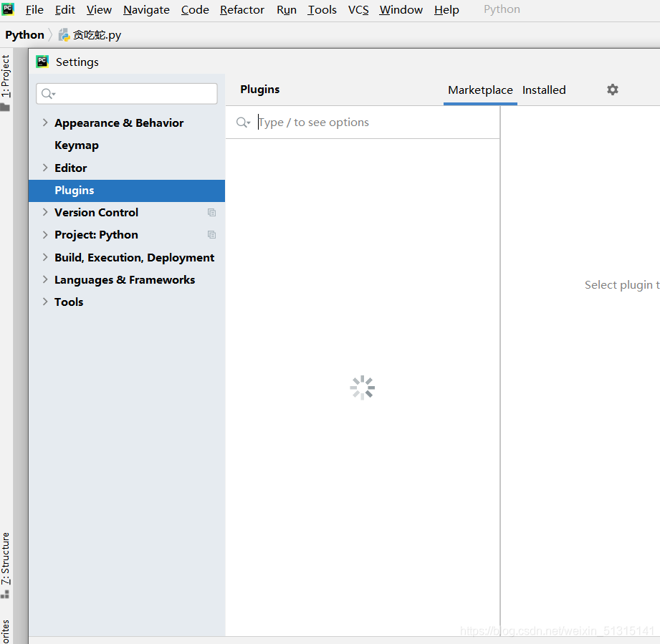Open the Window menu

[x=401, y=10]
